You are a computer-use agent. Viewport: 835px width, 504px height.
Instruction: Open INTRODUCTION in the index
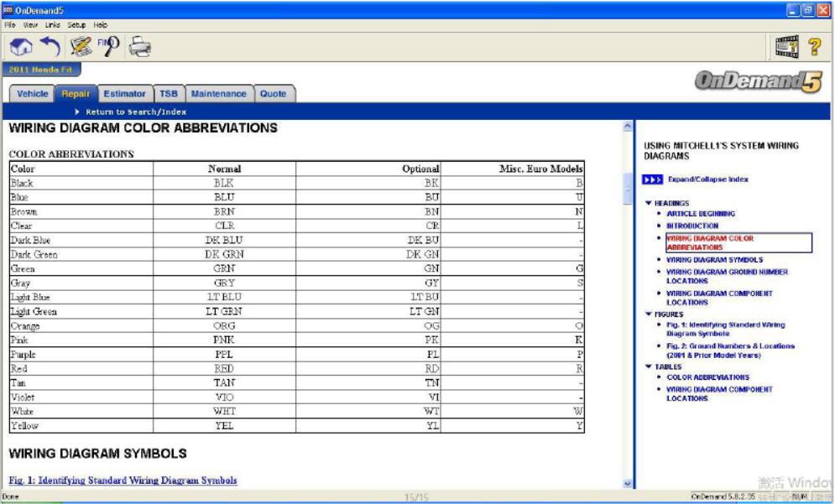pyautogui.click(x=692, y=226)
